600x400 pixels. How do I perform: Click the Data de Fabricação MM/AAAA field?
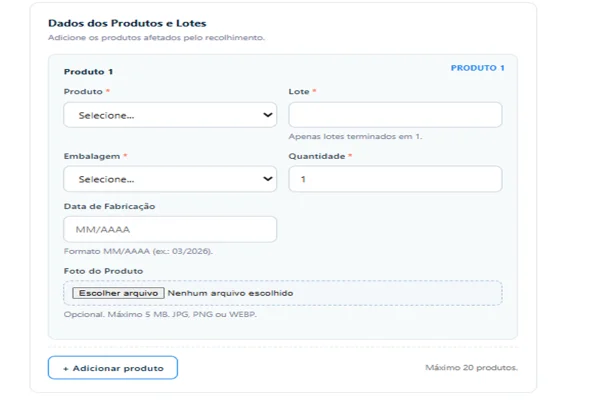170,229
